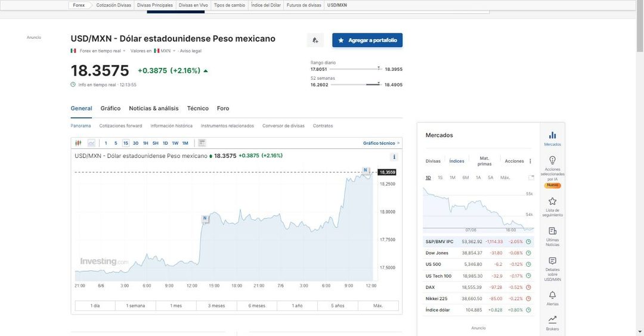
Task: Click the clock icon in US Tech 100 row
Action: (528, 276)
